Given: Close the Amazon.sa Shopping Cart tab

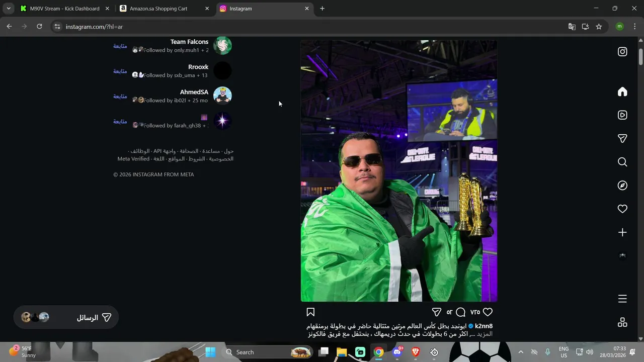Looking at the screenshot, I should (x=207, y=9).
